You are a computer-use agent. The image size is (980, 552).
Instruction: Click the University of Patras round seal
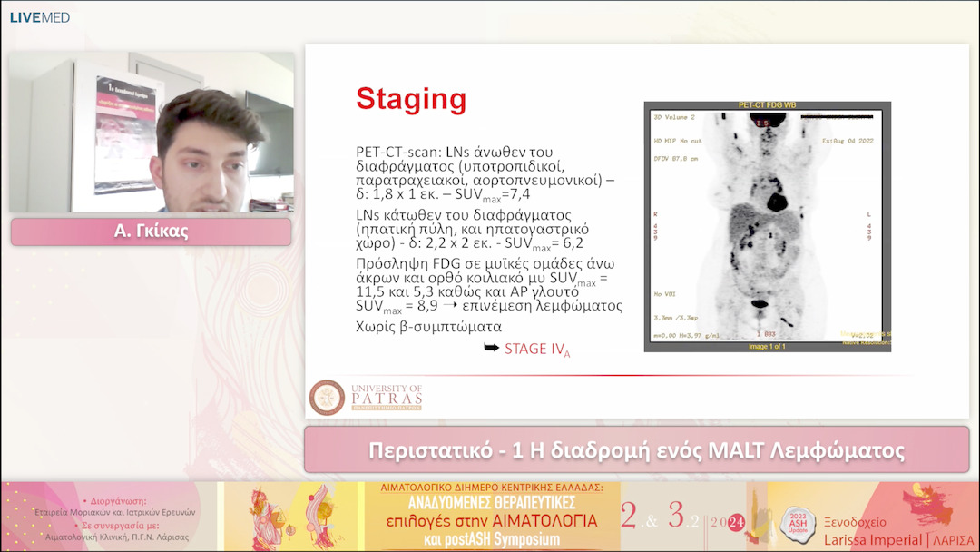(327, 398)
